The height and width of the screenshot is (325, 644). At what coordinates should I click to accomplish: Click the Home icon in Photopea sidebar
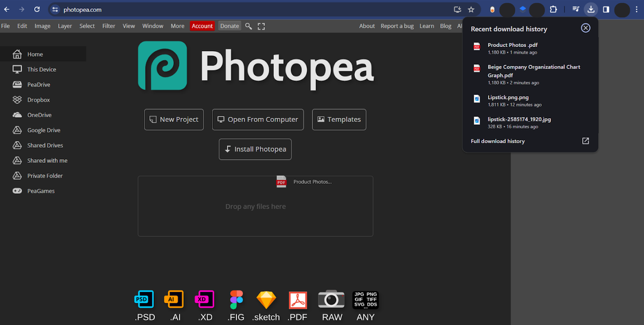coord(17,54)
